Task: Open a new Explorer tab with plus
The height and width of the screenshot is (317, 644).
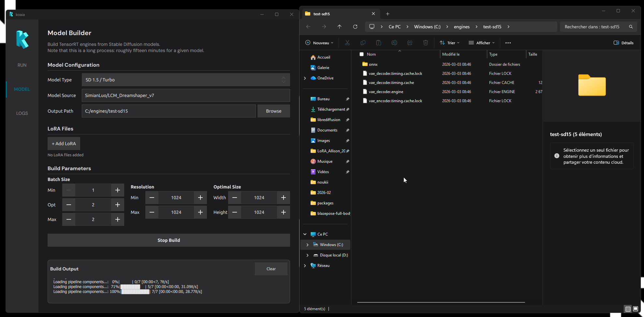Action: (x=388, y=14)
